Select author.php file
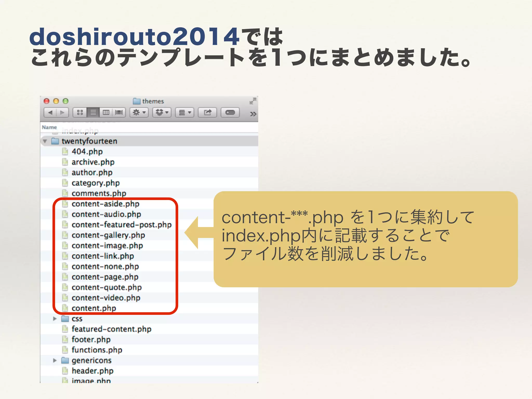This screenshot has width=532, height=399. click(x=92, y=172)
